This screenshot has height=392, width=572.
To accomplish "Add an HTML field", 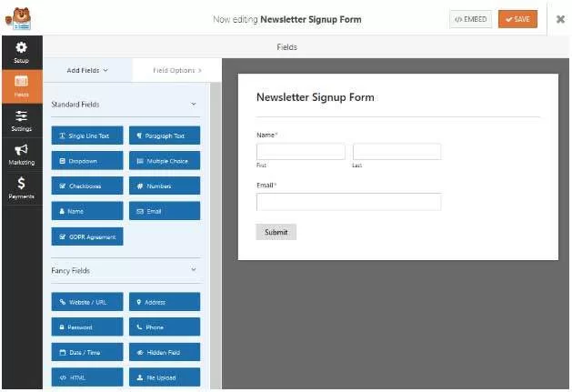I will [87, 377].
